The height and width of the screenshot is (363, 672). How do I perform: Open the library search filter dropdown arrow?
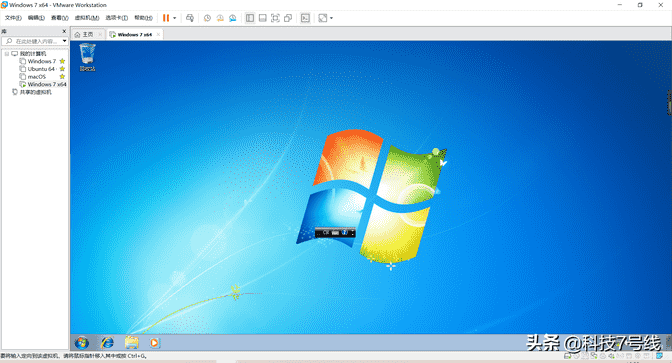[x=64, y=41]
